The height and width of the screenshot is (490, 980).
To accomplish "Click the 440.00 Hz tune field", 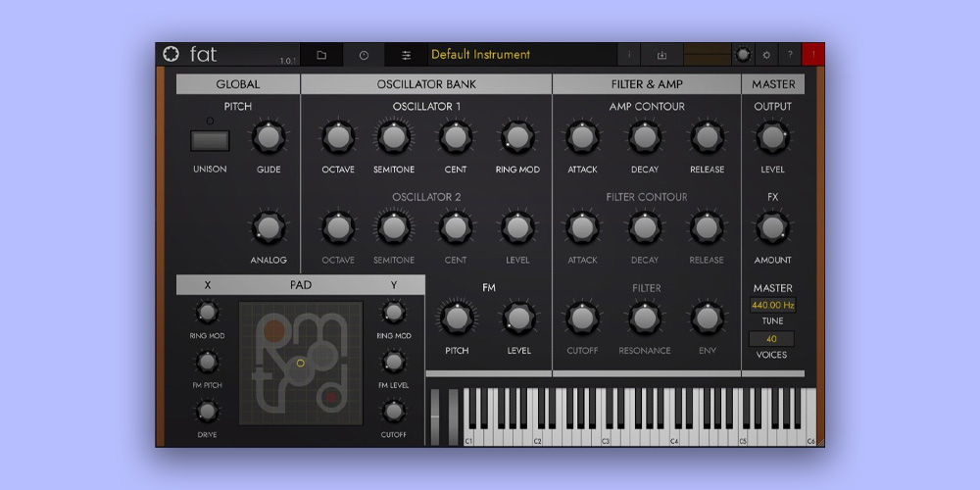I will point(773,305).
